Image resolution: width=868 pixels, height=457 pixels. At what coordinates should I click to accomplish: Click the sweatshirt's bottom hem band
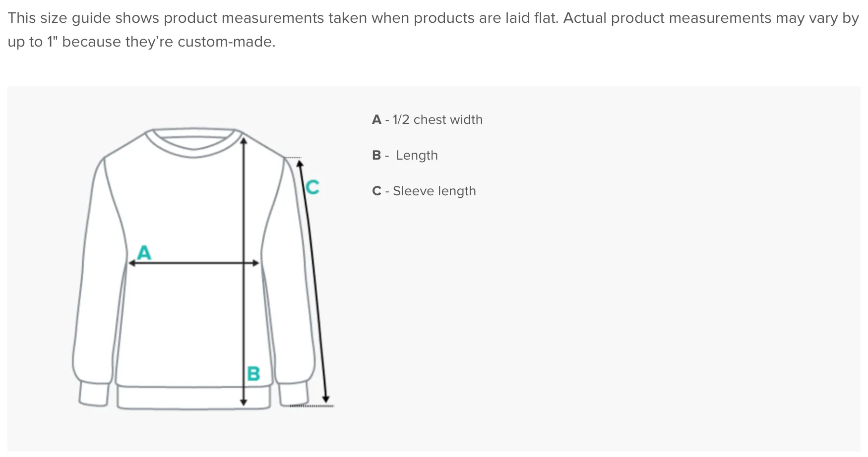[194, 398]
